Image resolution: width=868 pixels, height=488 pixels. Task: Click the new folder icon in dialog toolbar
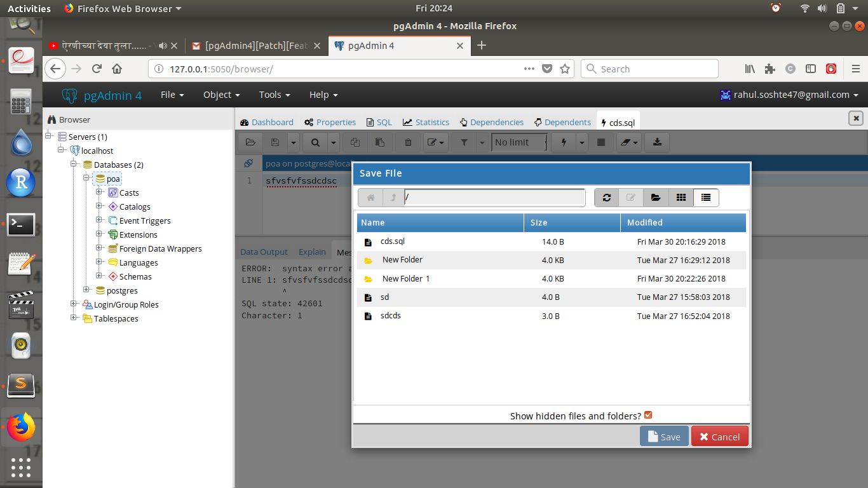point(656,198)
